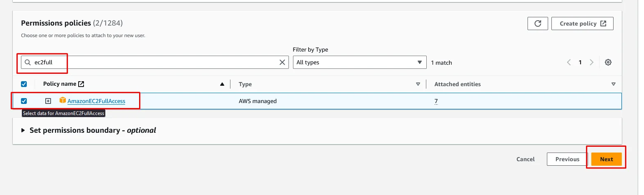
Task: Open the AmazonEC2FullAccess policy link
Action: click(x=96, y=101)
